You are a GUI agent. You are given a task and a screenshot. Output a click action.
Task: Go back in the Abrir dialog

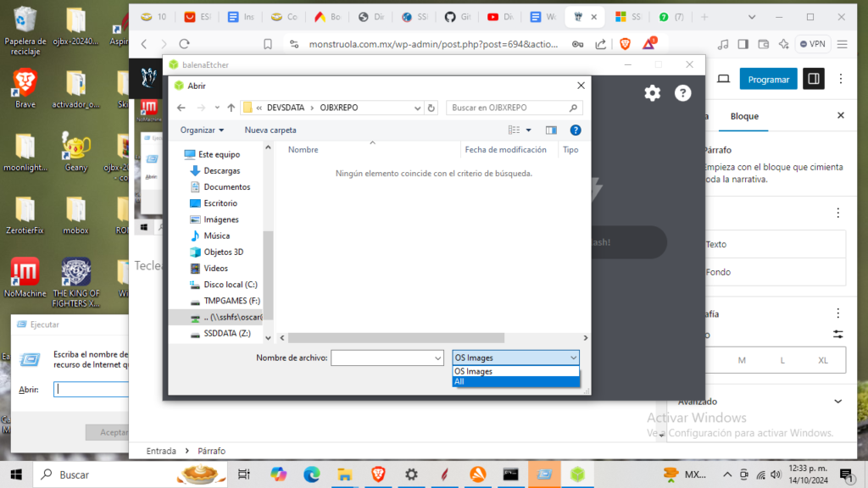tap(181, 108)
